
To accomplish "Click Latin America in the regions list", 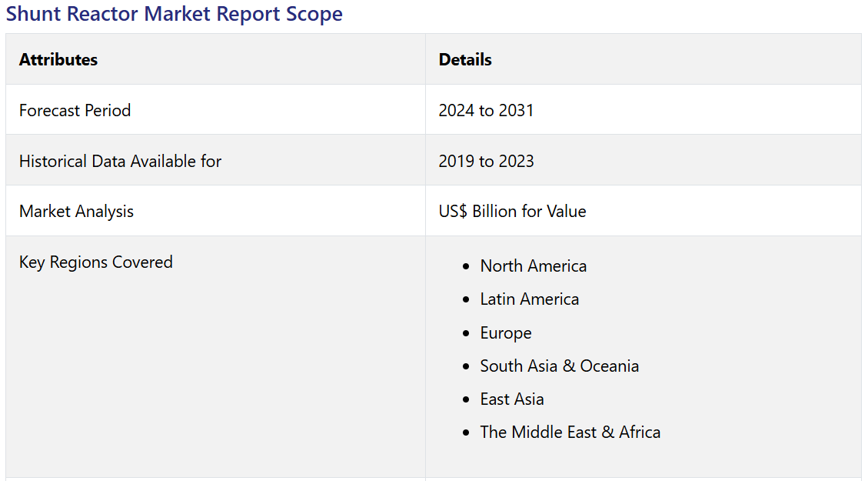I will point(529,299).
